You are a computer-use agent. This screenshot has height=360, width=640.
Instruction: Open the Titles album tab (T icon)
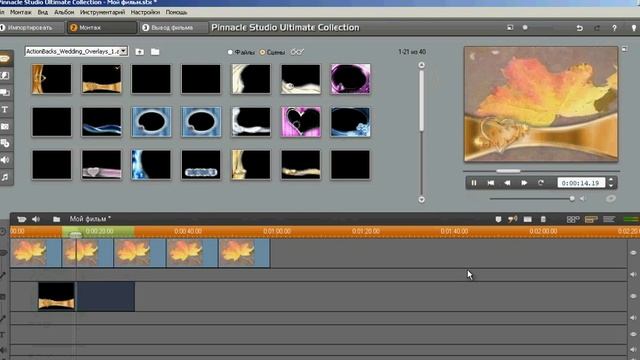(5, 109)
